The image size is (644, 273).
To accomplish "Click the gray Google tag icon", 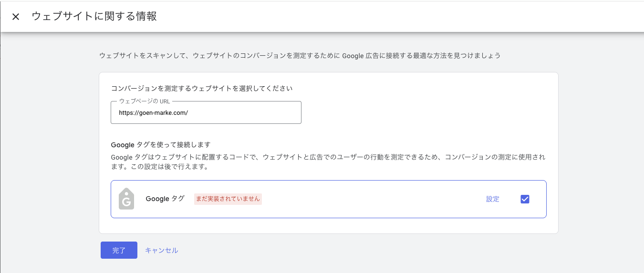I will tap(126, 199).
